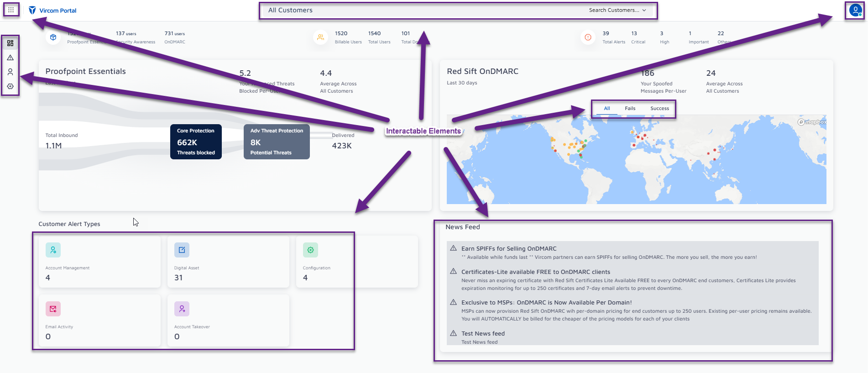The image size is (868, 373).
Task: Open the app launcher grid icon
Action: (x=11, y=10)
